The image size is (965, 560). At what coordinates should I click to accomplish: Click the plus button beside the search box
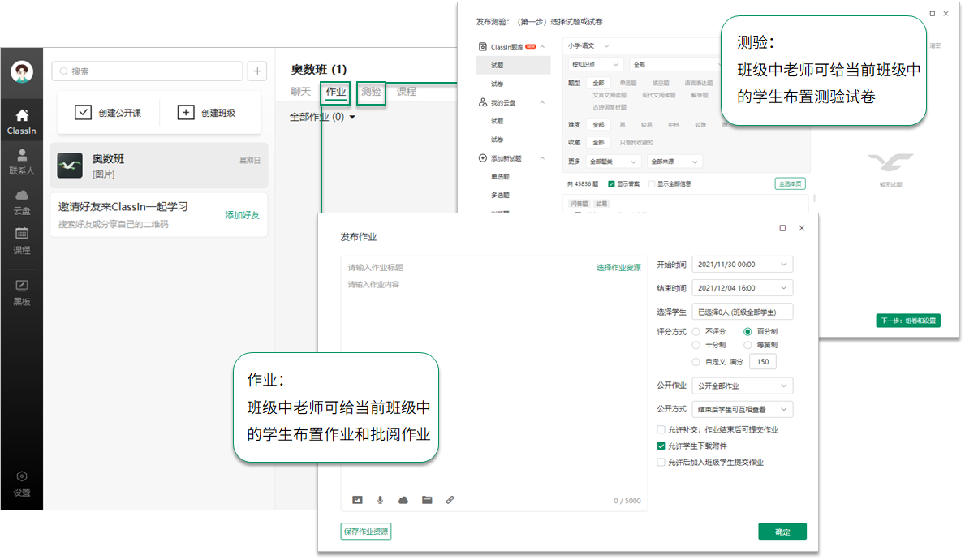[257, 71]
